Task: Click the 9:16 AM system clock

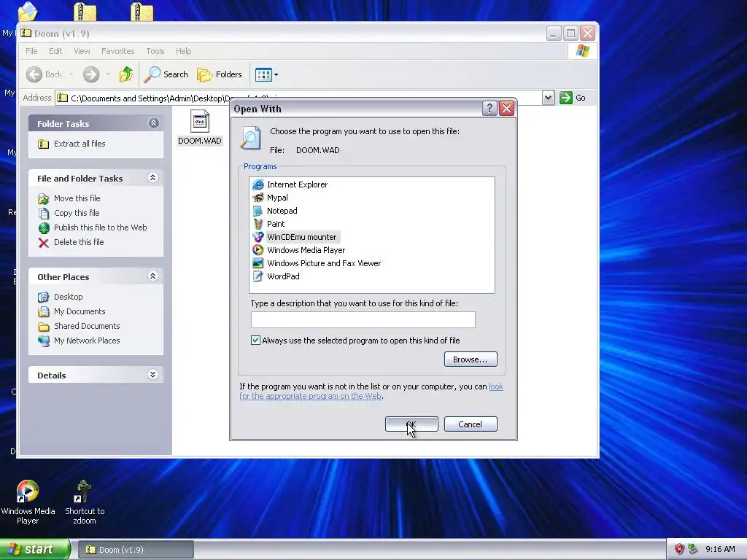Action: (720, 549)
